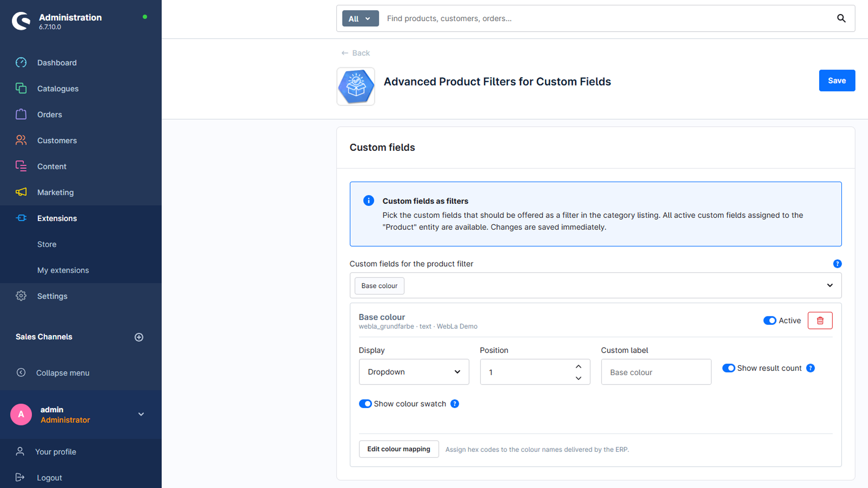The width and height of the screenshot is (868, 488).
Task: Add a sales channel with plus icon
Action: point(139,337)
